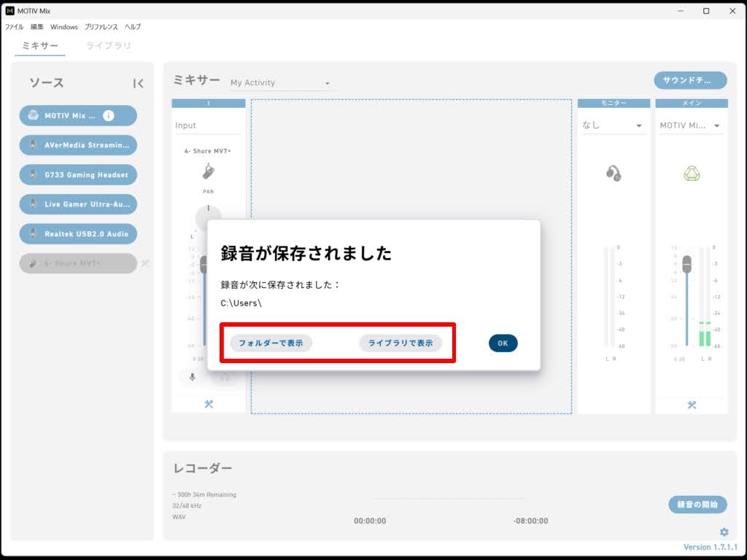Open the My Activity dropdown

click(280, 83)
